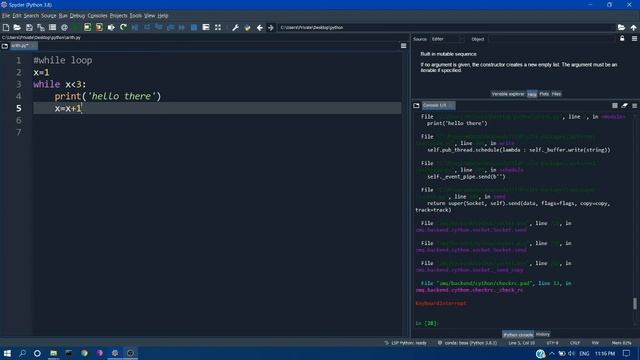
Task: Start debugging the file
Action: (135, 27)
